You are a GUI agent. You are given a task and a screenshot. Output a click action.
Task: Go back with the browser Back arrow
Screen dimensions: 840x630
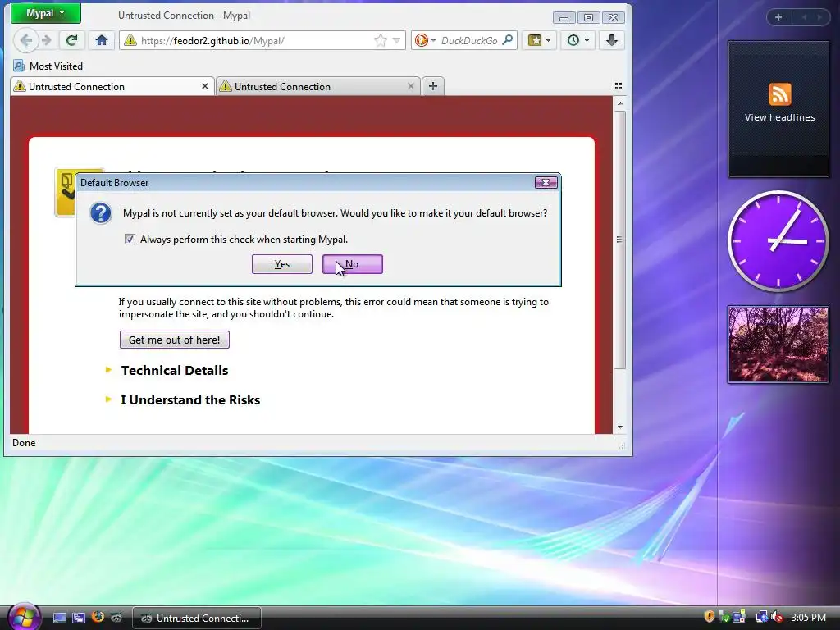point(25,40)
